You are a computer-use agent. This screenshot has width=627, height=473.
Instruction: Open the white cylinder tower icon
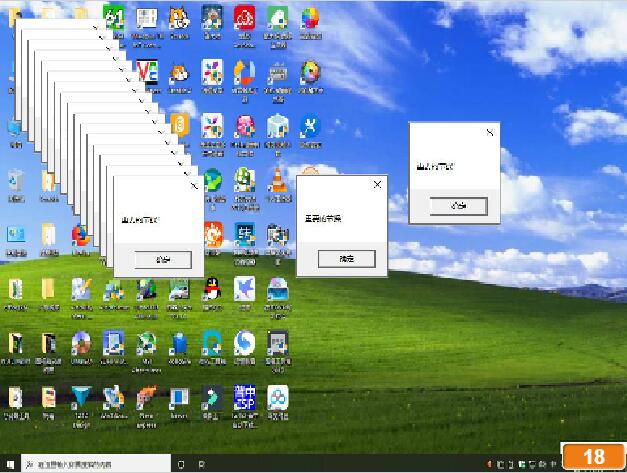(x=278, y=126)
